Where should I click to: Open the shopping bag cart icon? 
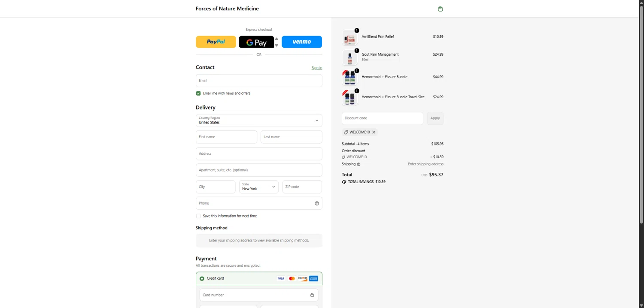(x=440, y=9)
